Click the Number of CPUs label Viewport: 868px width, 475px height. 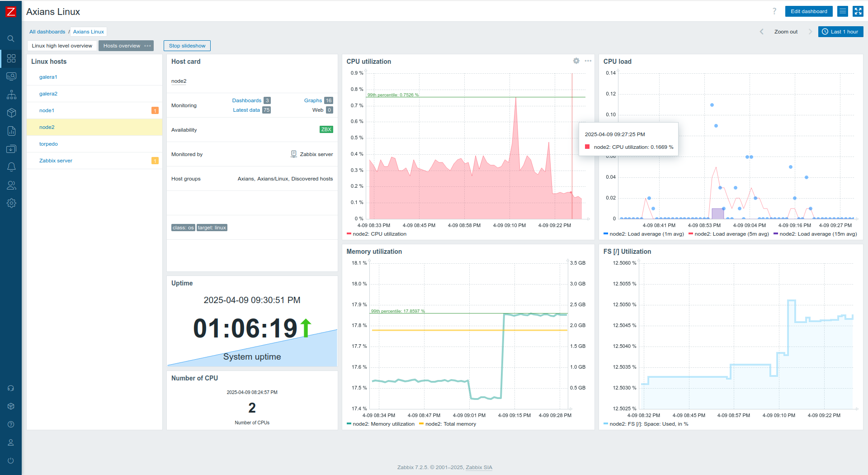pos(252,423)
